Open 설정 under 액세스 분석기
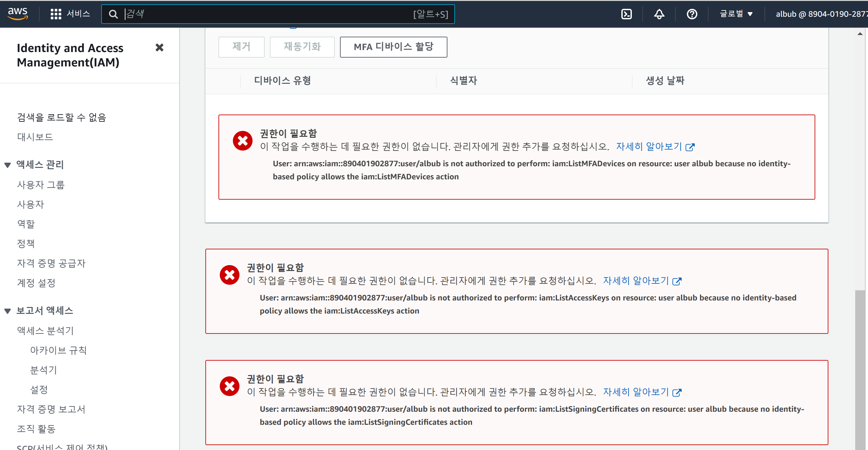This screenshot has height=450, width=868. tap(39, 389)
